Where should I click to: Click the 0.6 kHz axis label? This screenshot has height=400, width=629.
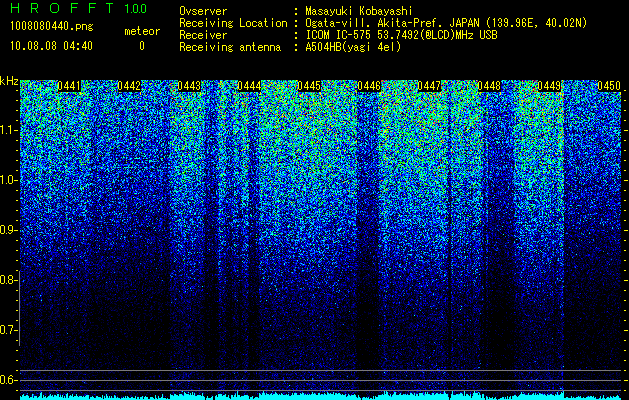(7, 380)
